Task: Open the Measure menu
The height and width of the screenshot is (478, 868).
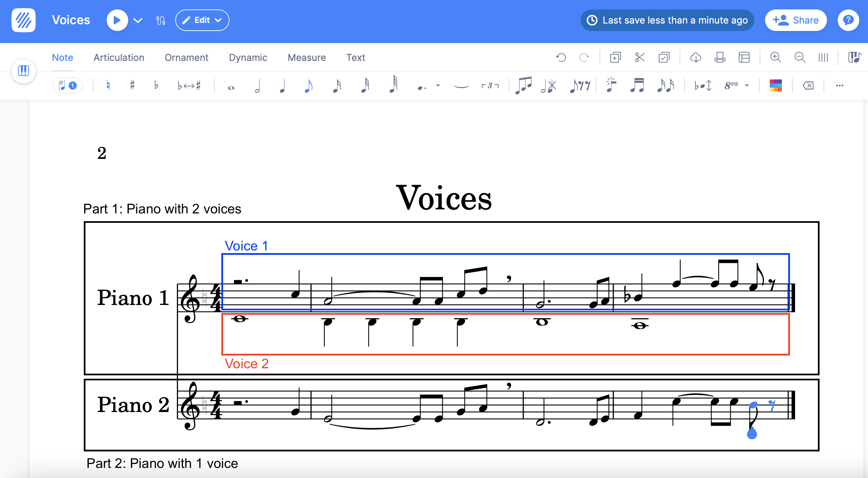Action: coord(306,57)
